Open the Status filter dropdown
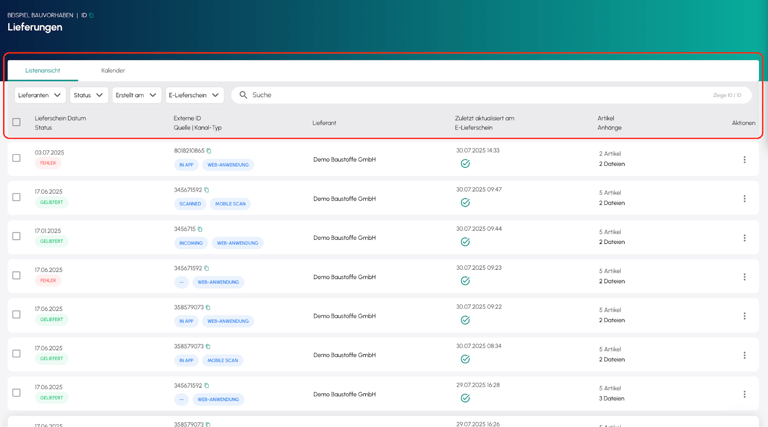 tap(89, 95)
